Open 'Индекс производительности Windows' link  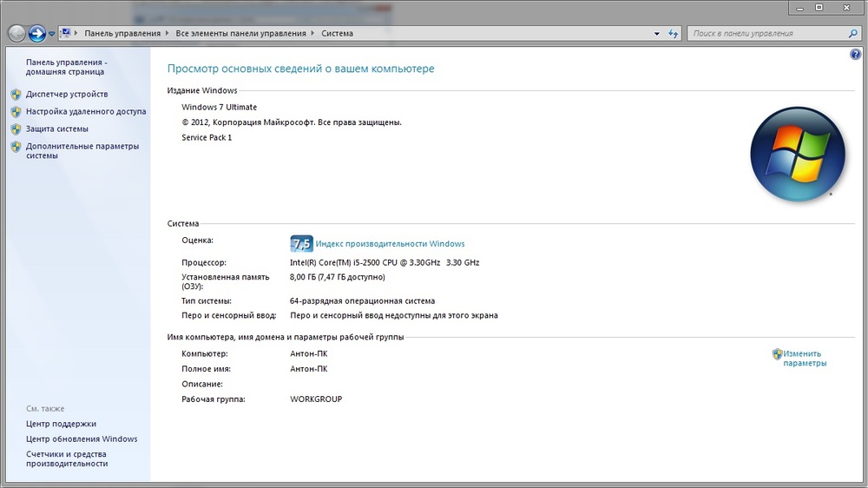click(x=390, y=244)
